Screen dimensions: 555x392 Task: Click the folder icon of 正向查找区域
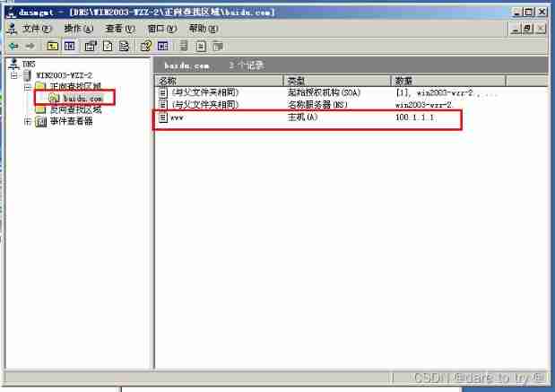[40, 86]
